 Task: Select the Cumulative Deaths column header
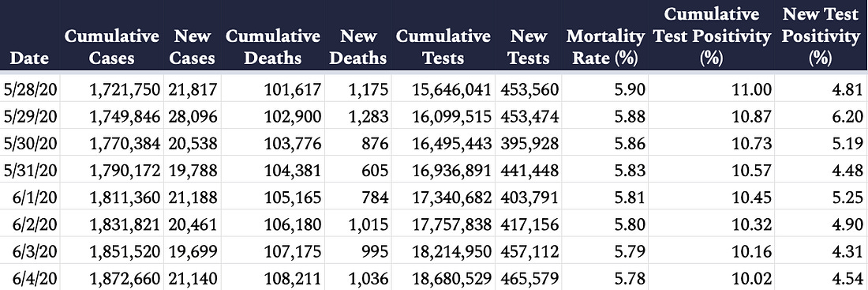[273, 47]
